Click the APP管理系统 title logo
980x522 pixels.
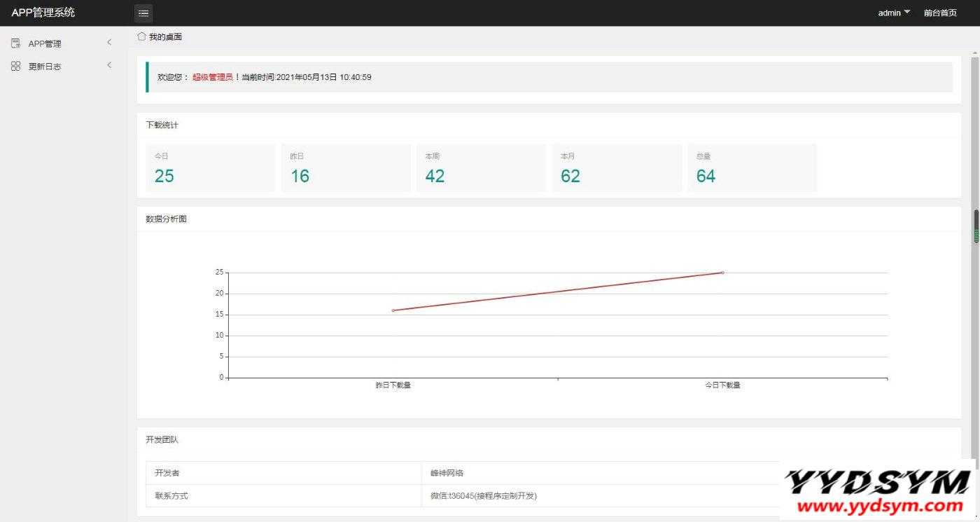coord(43,13)
